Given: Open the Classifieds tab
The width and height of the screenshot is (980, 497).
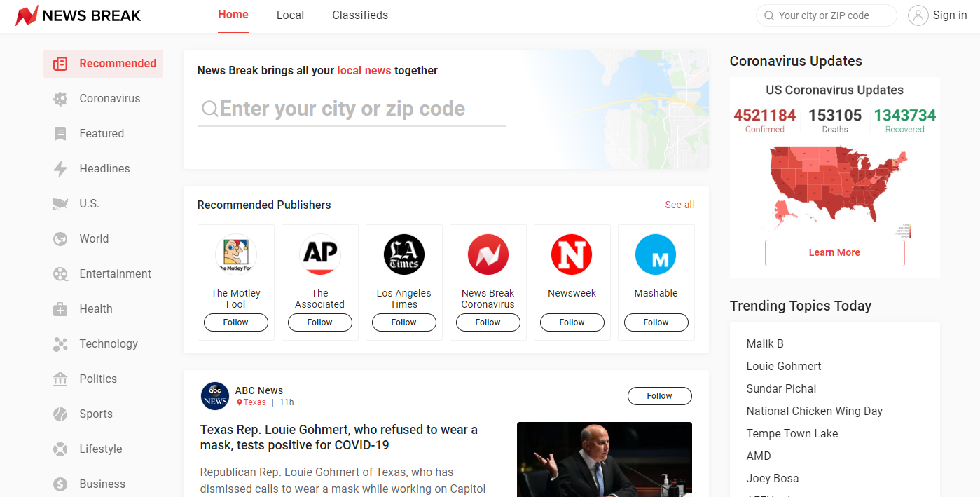Looking at the screenshot, I should click(360, 15).
